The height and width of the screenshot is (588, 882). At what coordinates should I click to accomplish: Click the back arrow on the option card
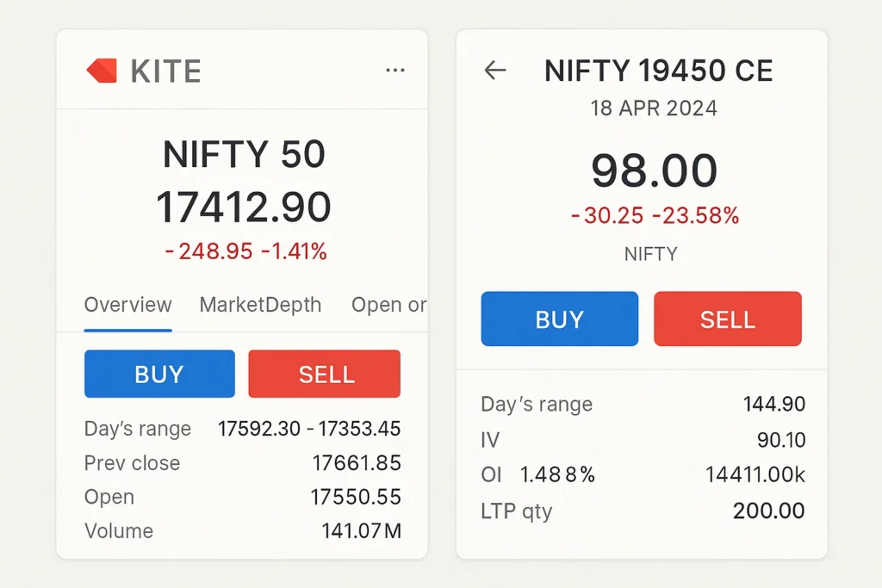[495, 71]
